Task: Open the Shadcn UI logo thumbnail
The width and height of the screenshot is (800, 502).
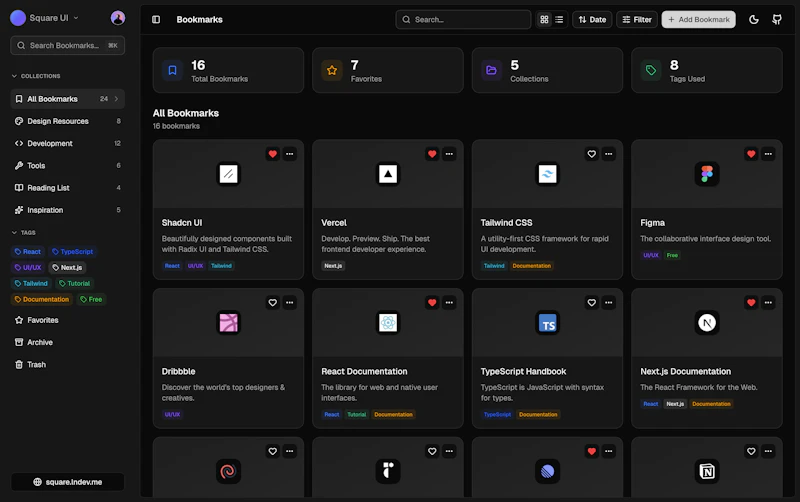Action: click(x=229, y=174)
